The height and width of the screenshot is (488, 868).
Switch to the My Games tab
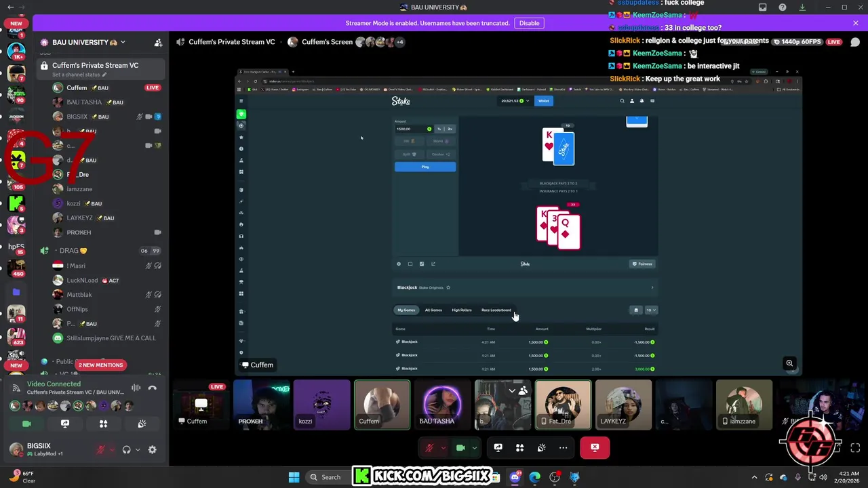(x=406, y=310)
